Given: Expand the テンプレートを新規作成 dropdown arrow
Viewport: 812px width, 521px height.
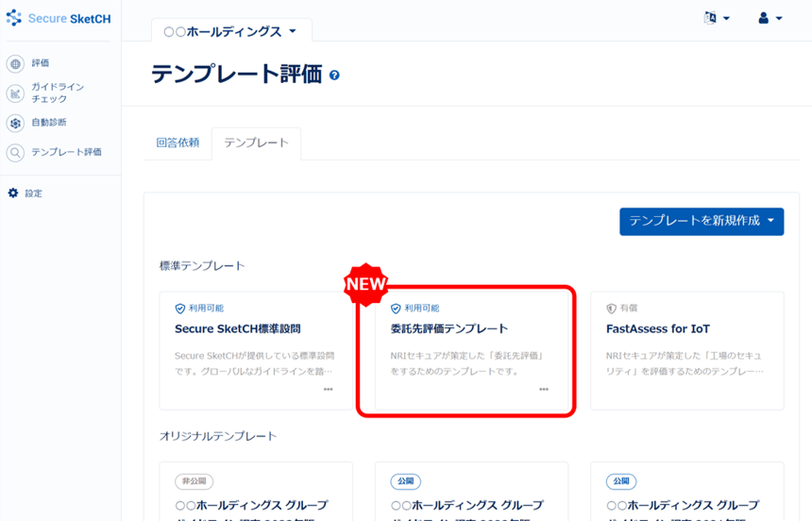Looking at the screenshot, I should (x=770, y=221).
